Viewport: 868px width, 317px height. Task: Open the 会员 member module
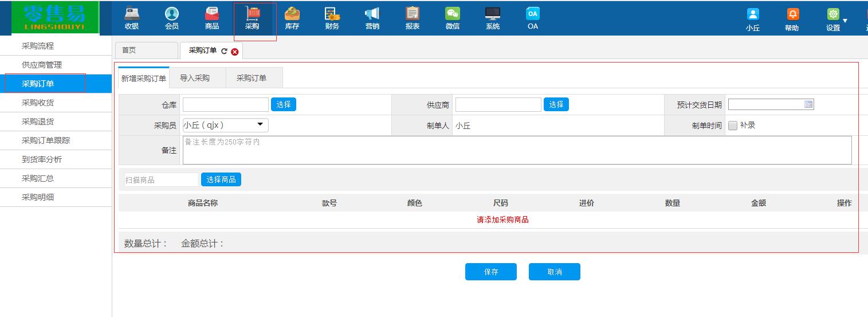172,18
